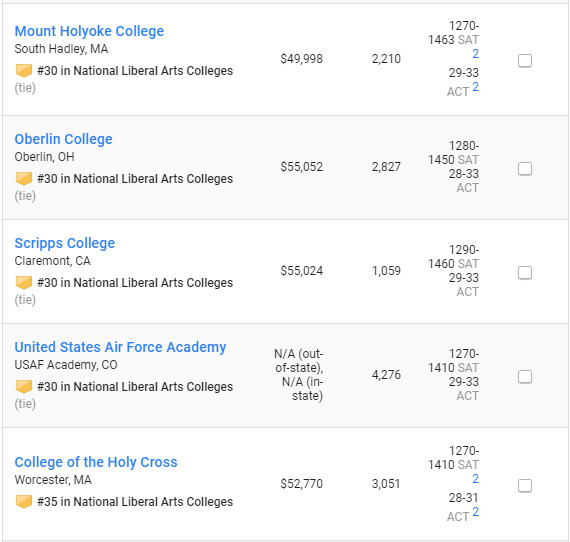The height and width of the screenshot is (542, 570).
Task: Open the Oberlin College profile link
Action: tap(63, 139)
